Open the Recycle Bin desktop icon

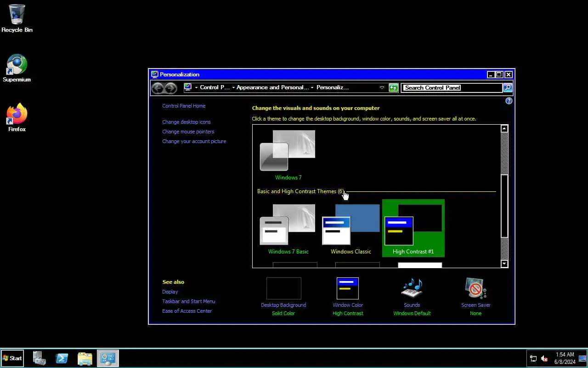pos(17,18)
